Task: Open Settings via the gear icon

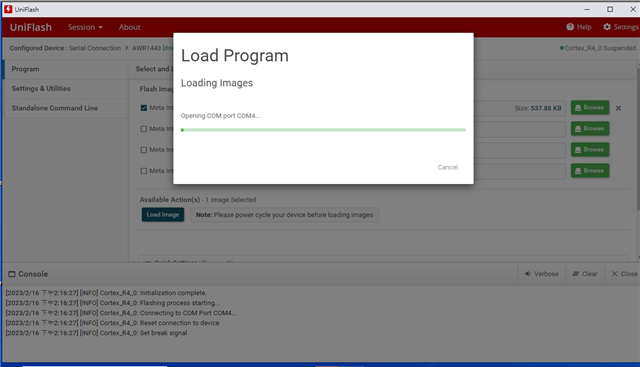Action: pos(607,27)
